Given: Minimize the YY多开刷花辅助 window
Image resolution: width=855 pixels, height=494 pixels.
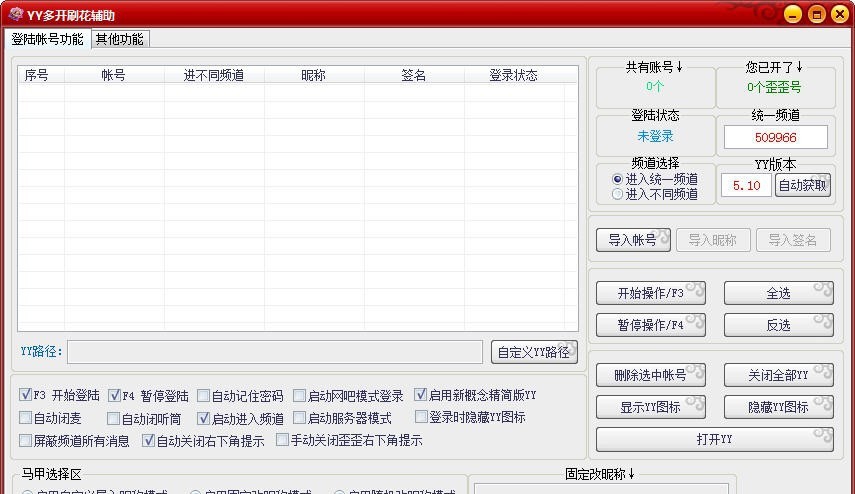Looking at the screenshot, I should [x=793, y=14].
